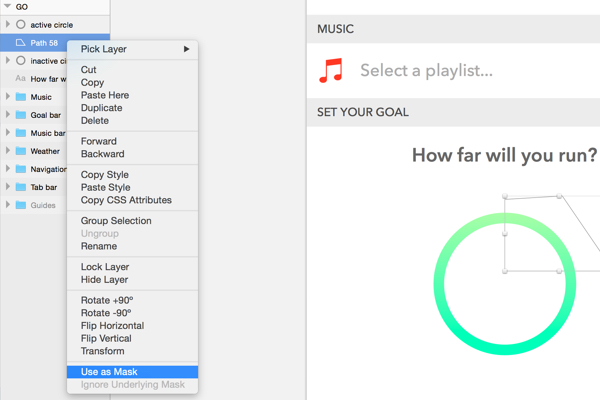The width and height of the screenshot is (600, 400).
Task: Click the Guides folder icon
Action: click(21, 204)
